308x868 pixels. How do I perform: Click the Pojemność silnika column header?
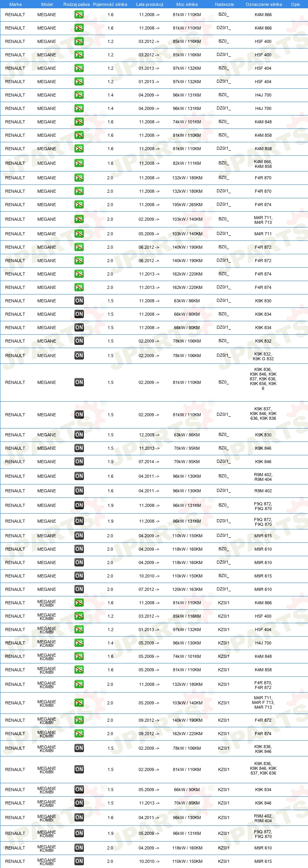(x=110, y=4)
